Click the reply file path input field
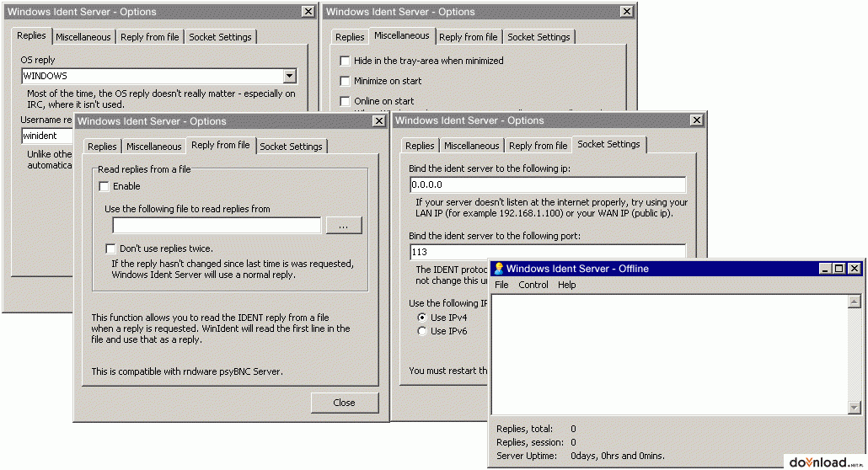This screenshot has height=470, width=868. 217,225
